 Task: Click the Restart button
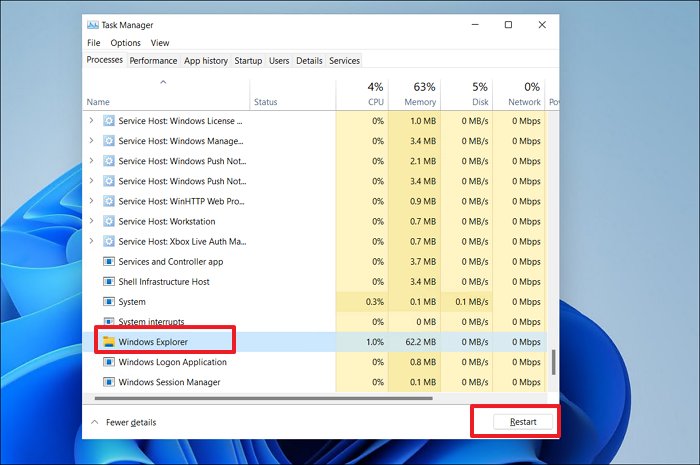523,422
